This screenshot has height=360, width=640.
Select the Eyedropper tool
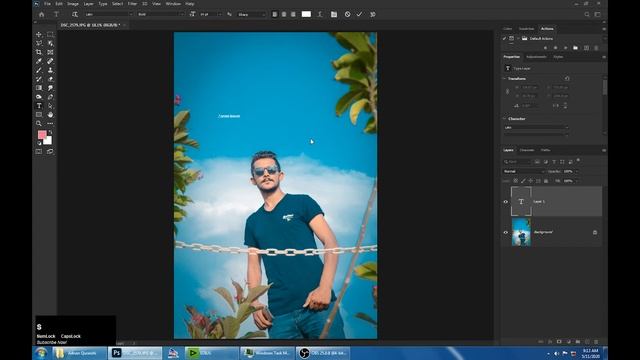[39, 61]
